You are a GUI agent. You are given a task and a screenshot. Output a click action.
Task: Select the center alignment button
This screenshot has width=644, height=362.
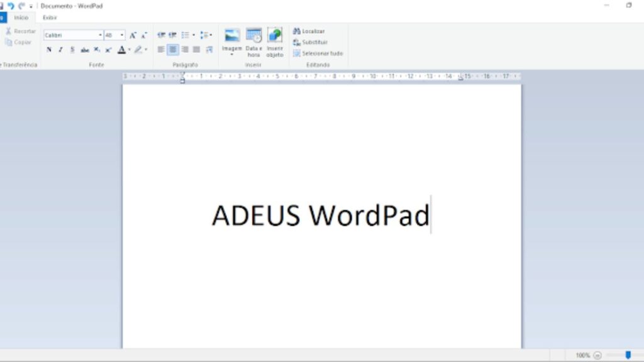click(x=173, y=50)
